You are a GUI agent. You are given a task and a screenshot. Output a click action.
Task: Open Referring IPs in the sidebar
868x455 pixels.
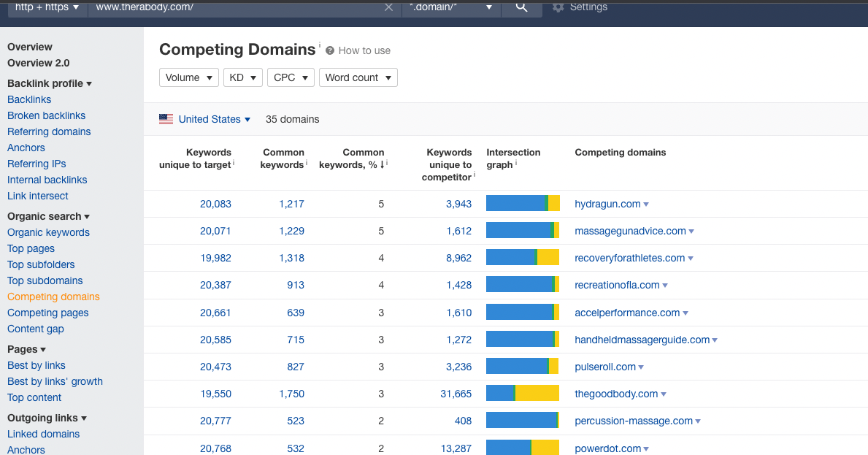click(37, 164)
